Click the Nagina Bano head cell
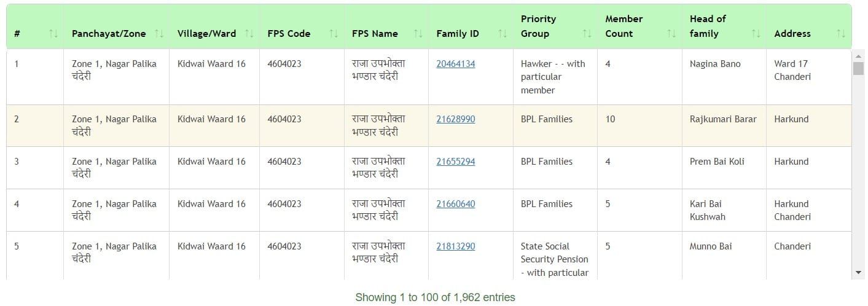 (715, 64)
